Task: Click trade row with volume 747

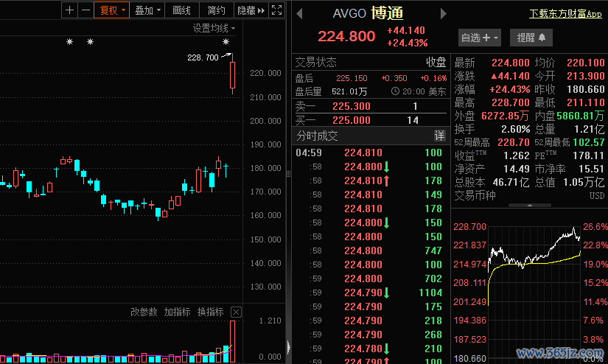Action: pos(370,251)
